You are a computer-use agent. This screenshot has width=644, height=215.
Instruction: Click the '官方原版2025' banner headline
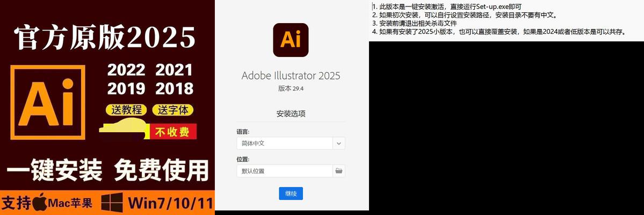coord(104,38)
